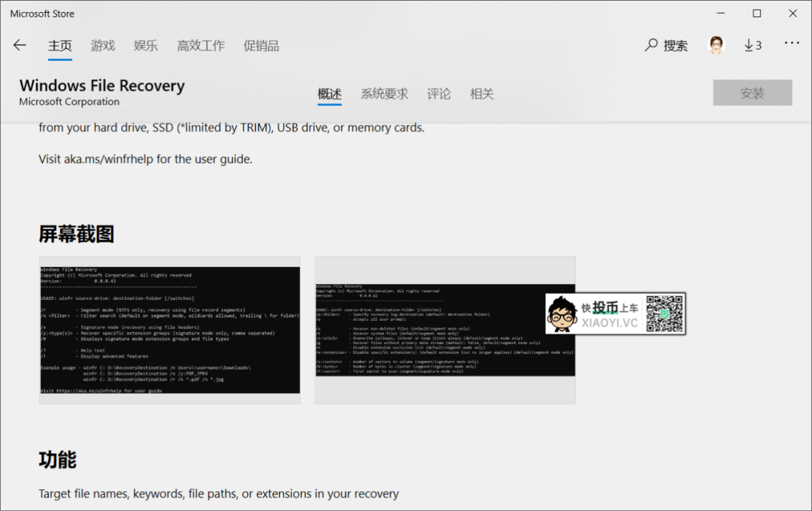Navigate to 高效工作
Viewport: 812px width, 511px height.
pos(201,45)
